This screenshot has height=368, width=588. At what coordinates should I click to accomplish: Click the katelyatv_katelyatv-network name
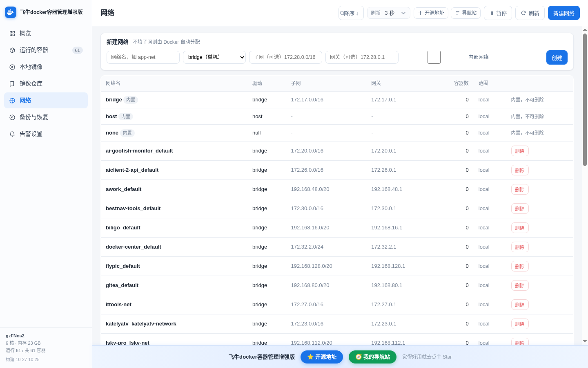click(x=141, y=324)
